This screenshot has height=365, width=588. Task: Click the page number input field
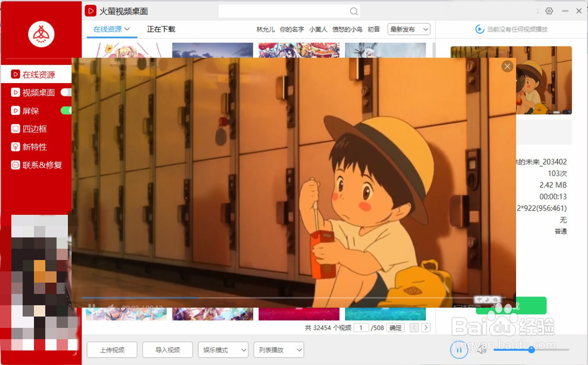361,327
